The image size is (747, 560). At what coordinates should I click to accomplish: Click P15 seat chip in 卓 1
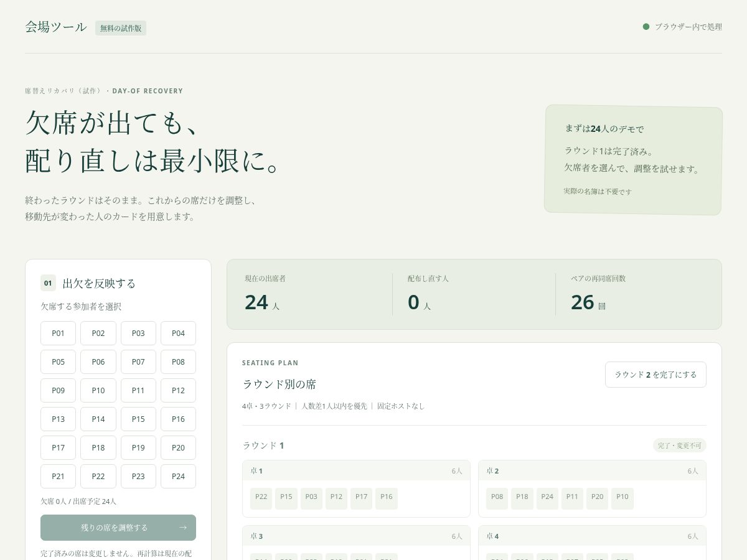point(286,499)
